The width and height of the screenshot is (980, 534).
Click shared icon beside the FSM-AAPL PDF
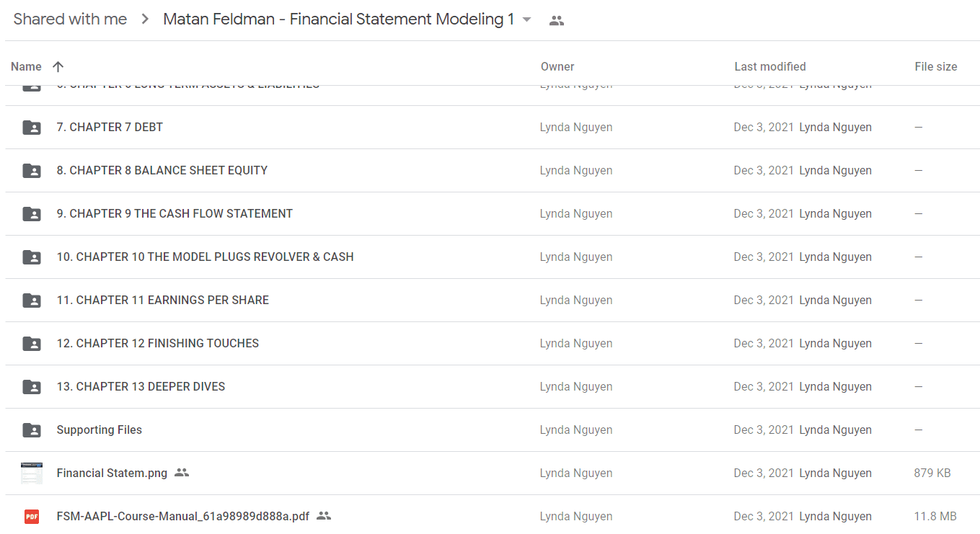tap(324, 517)
